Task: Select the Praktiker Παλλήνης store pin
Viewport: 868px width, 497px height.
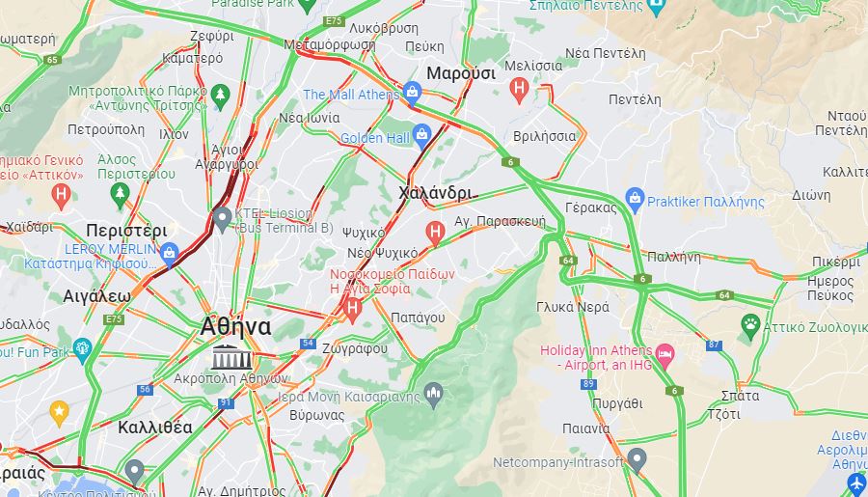Action: tap(635, 200)
